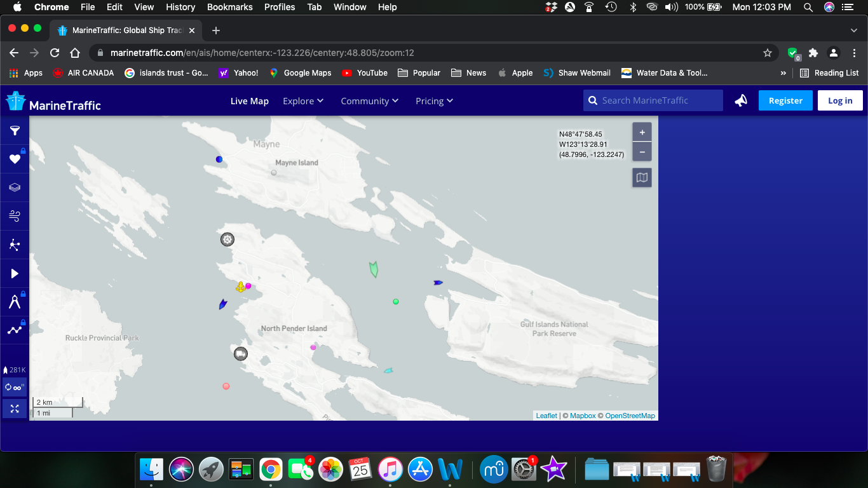Open the Window menu
The width and height of the screenshot is (868, 488).
(x=350, y=7)
